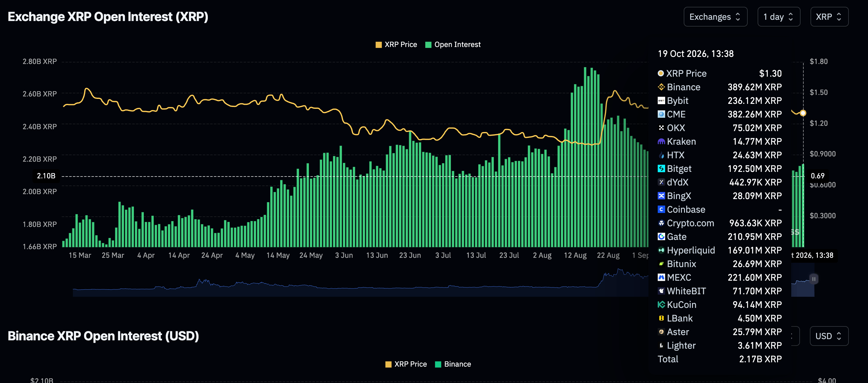The image size is (868, 383).
Task: Click the 19 Oct 2026, 13:38 timestamp
Action: pos(695,54)
